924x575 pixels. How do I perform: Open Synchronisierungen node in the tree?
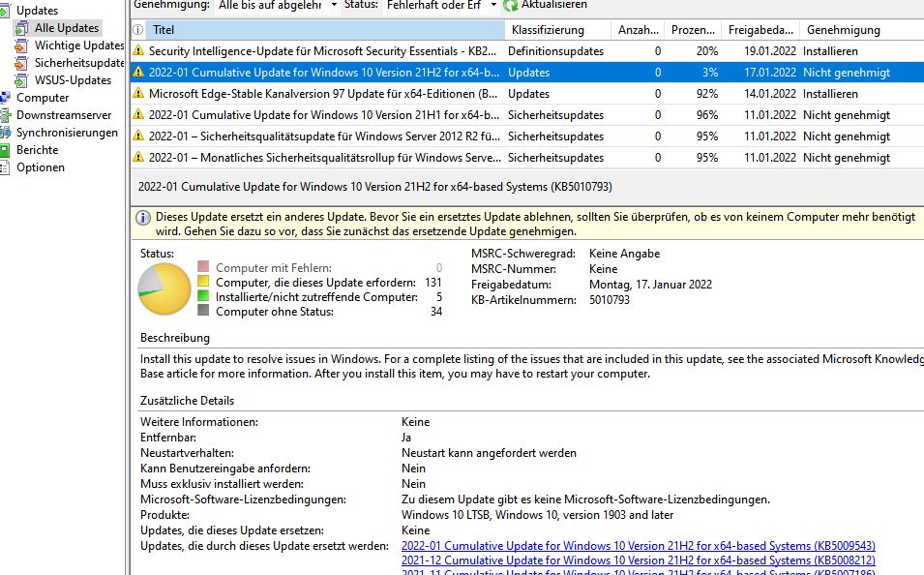[x=67, y=132]
